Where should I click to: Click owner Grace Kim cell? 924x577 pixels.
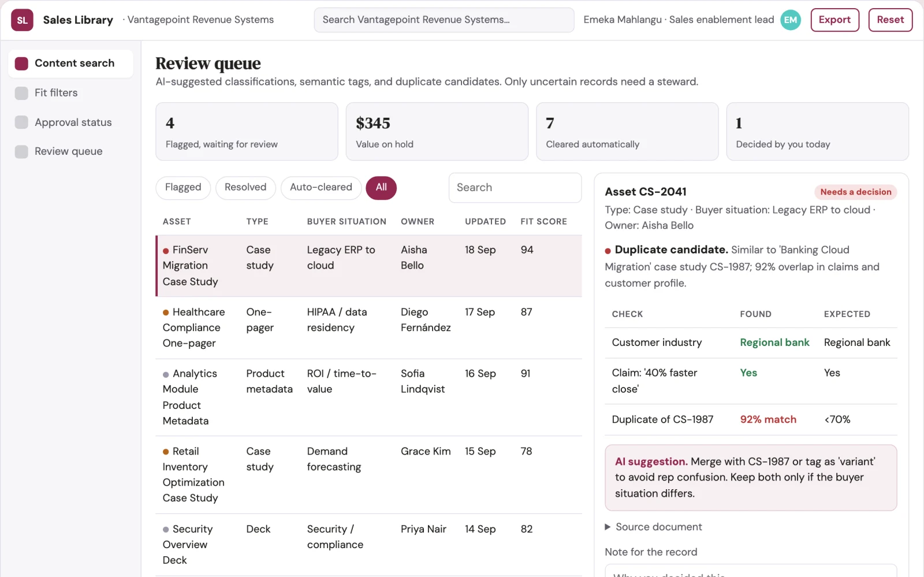tap(426, 452)
